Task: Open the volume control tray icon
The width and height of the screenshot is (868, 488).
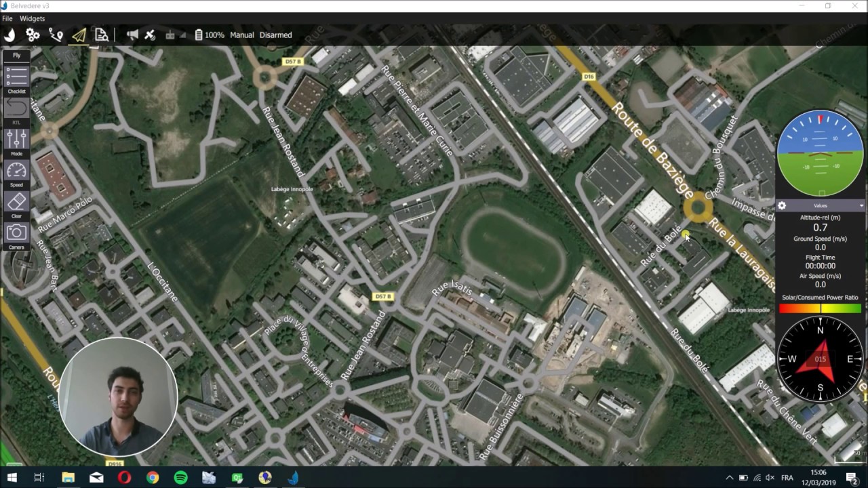Action: pyautogui.click(x=770, y=478)
